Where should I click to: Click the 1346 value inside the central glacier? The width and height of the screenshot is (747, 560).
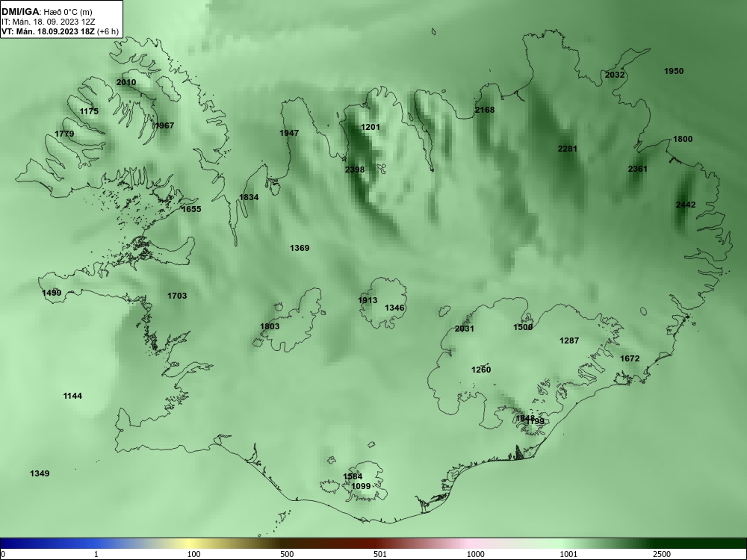395,308
